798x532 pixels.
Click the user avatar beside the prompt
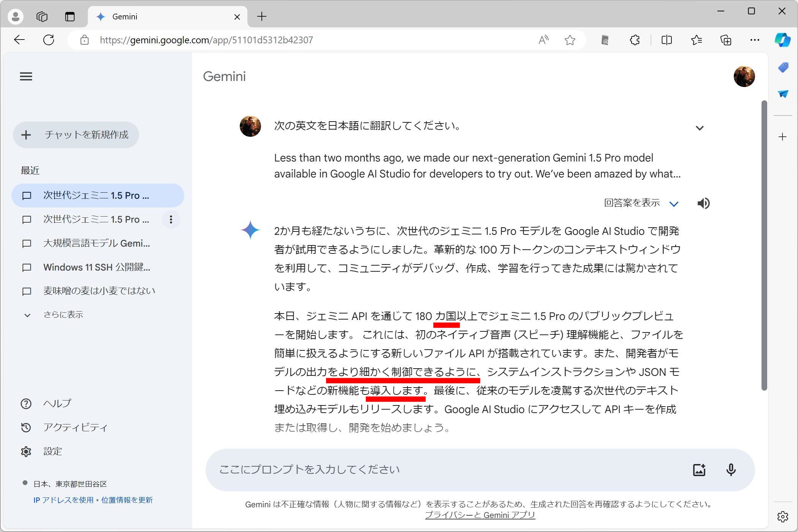tap(250, 126)
